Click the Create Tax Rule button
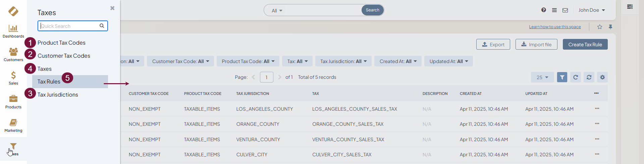The height and width of the screenshot is (164, 644). [x=585, y=45]
